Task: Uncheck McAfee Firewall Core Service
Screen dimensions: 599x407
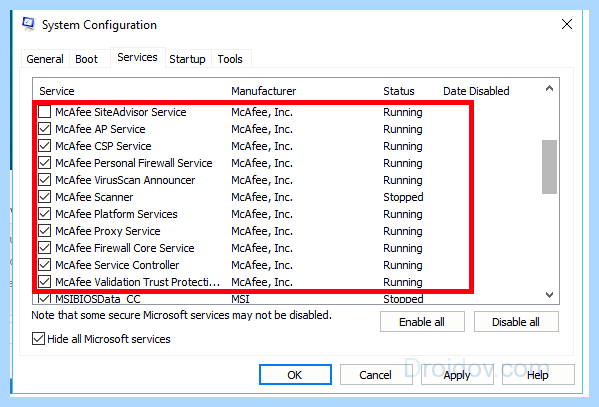Action: (45, 248)
